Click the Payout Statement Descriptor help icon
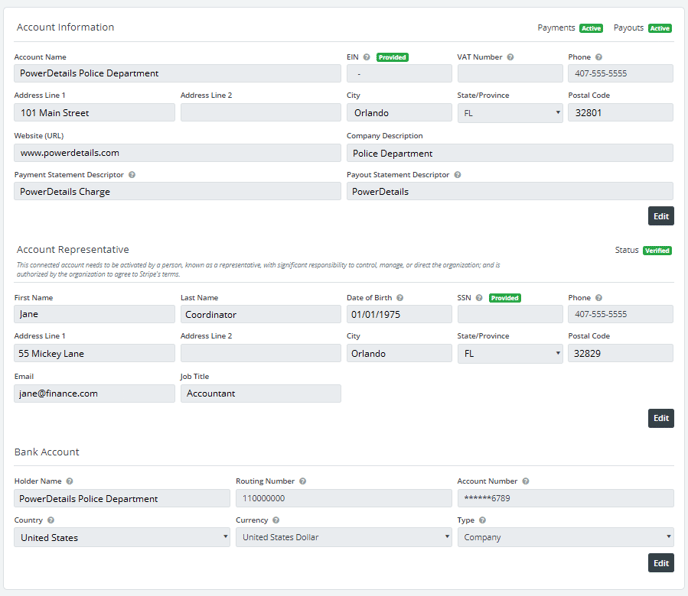 tap(457, 175)
